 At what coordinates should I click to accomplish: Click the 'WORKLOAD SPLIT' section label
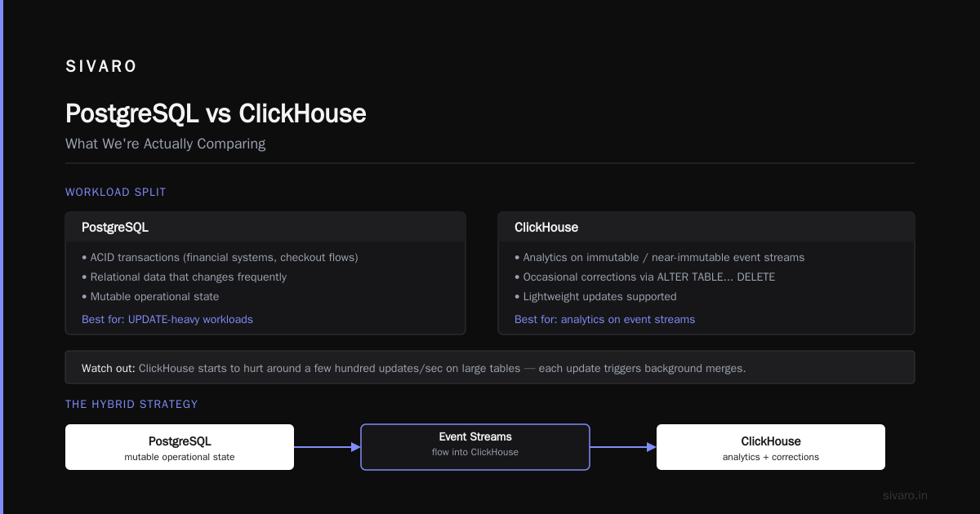[x=116, y=193]
